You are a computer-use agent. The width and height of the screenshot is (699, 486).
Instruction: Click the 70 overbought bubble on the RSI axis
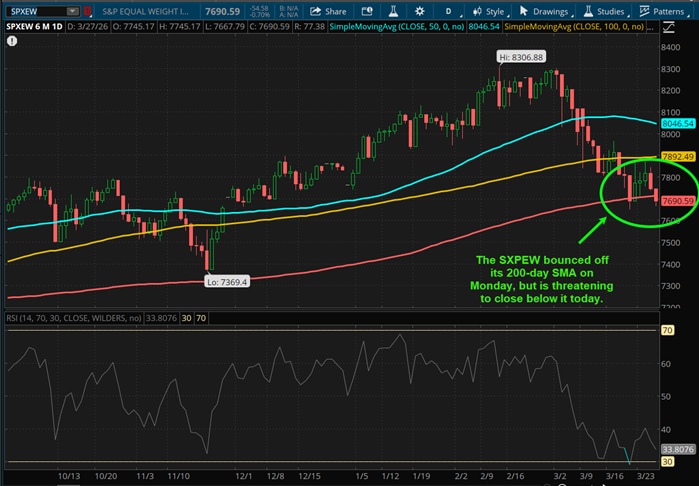667,330
